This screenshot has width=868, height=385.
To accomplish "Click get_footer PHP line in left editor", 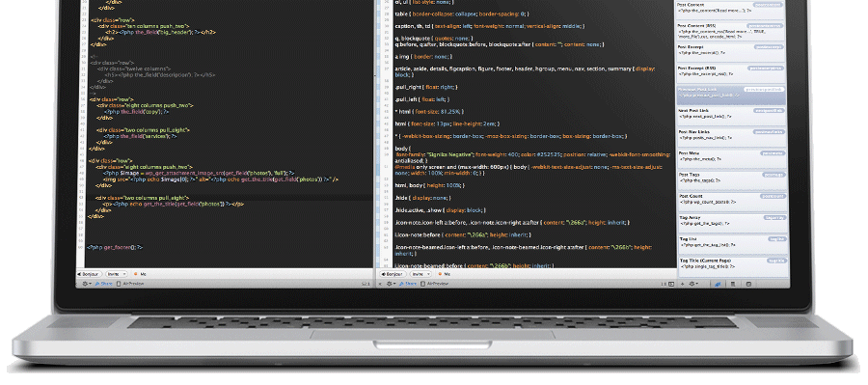I will [115, 248].
